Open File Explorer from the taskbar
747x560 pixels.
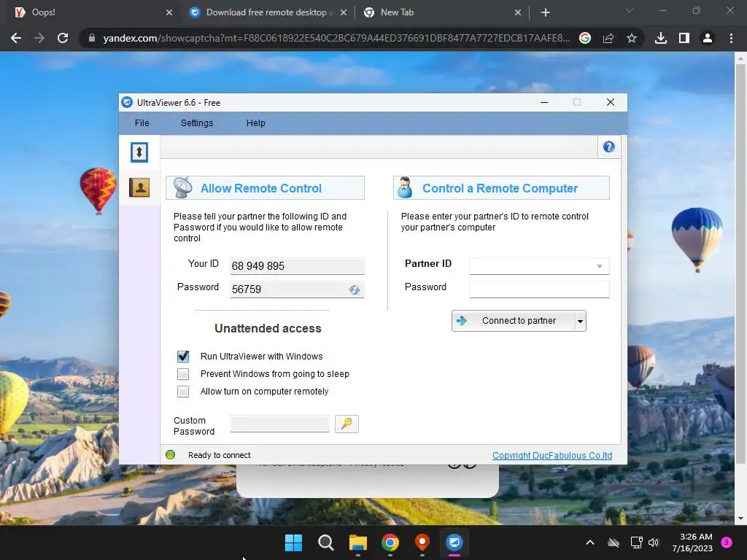(358, 542)
